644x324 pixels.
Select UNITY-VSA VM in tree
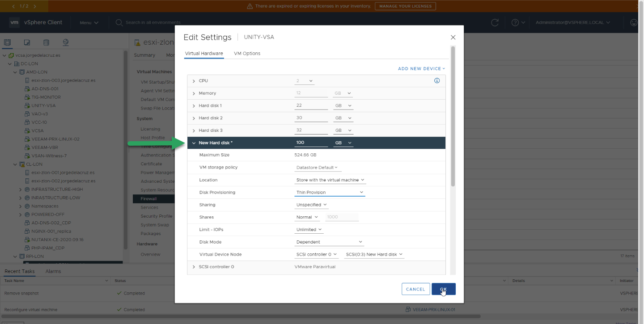click(x=43, y=105)
